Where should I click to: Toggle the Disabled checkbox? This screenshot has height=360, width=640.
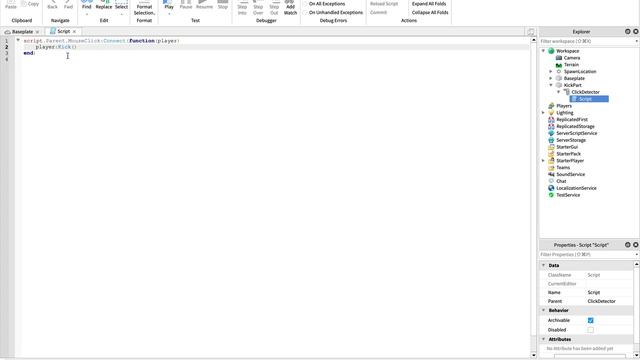(x=591, y=330)
